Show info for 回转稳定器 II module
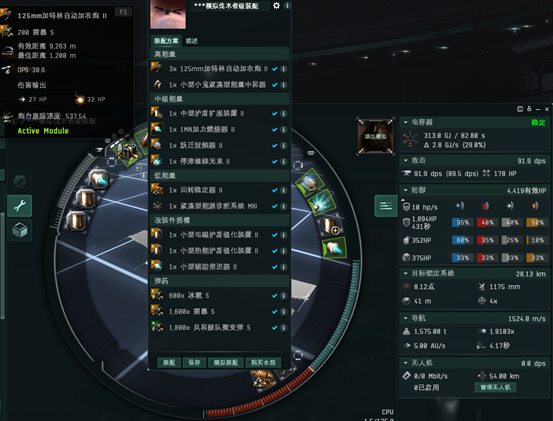 [284, 190]
